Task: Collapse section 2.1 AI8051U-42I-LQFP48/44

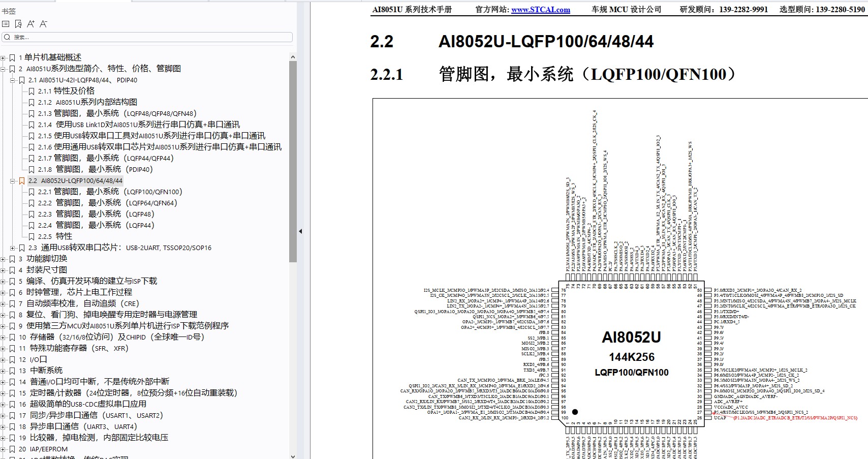Action: point(13,80)
